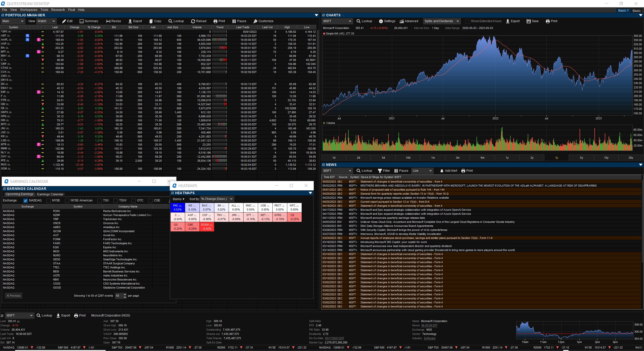Open symbol Lookup in Portfolio Manager
Screen dimensions: 644x351
(x=176, y=21)
